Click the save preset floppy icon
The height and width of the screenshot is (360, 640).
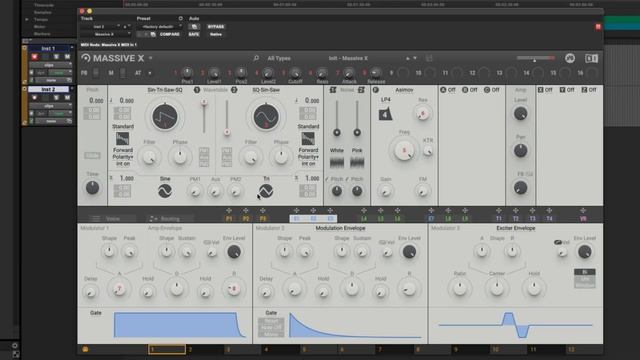point(429,58)
